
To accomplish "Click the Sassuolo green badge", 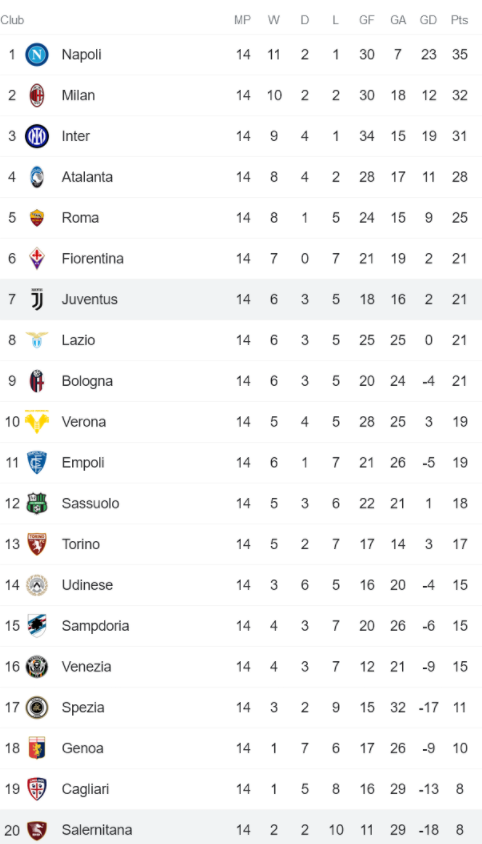I will 37,503.
